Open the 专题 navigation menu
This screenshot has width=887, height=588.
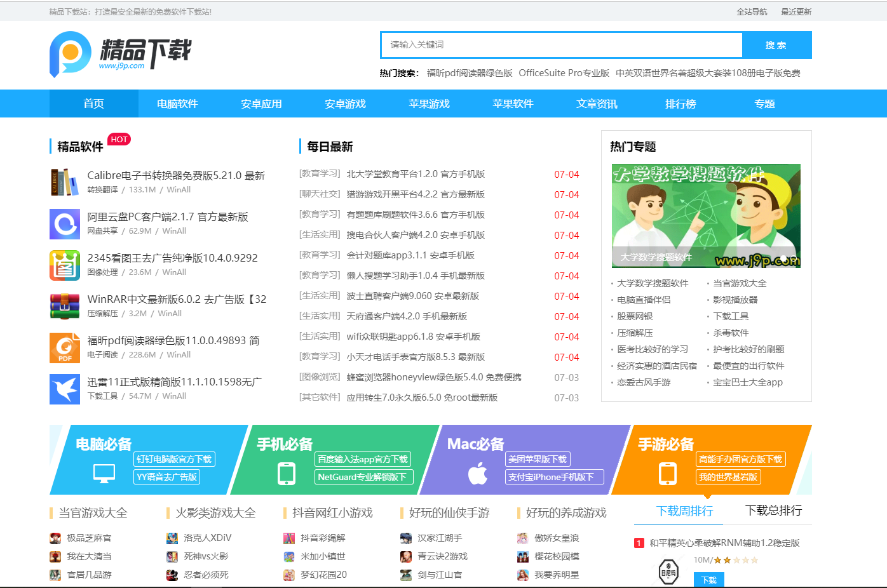pos(765,104)
